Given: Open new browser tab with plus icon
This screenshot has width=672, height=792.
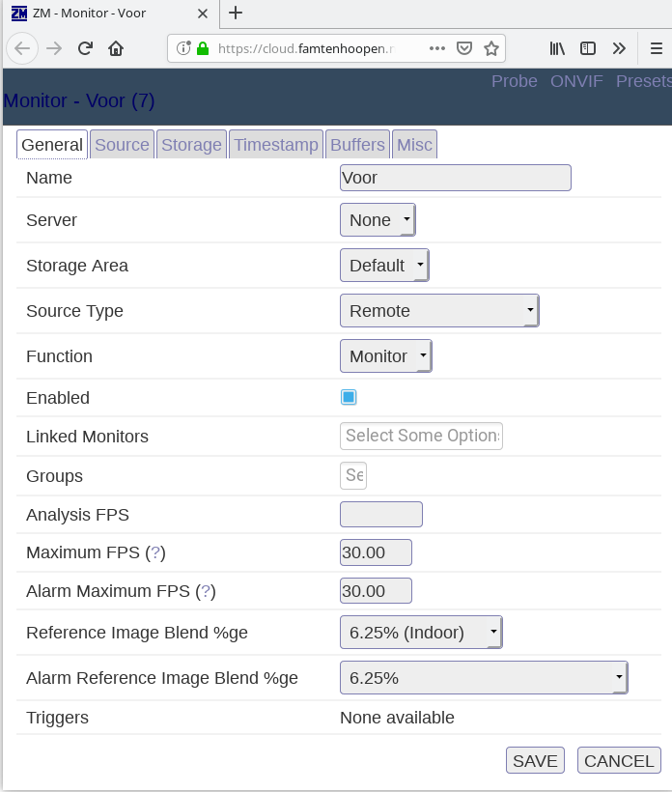Looking at the screenshot, I should click(236, 13).
